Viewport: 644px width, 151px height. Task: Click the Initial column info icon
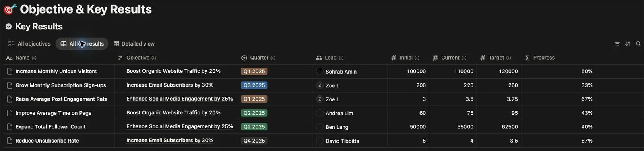click(417, 58)
